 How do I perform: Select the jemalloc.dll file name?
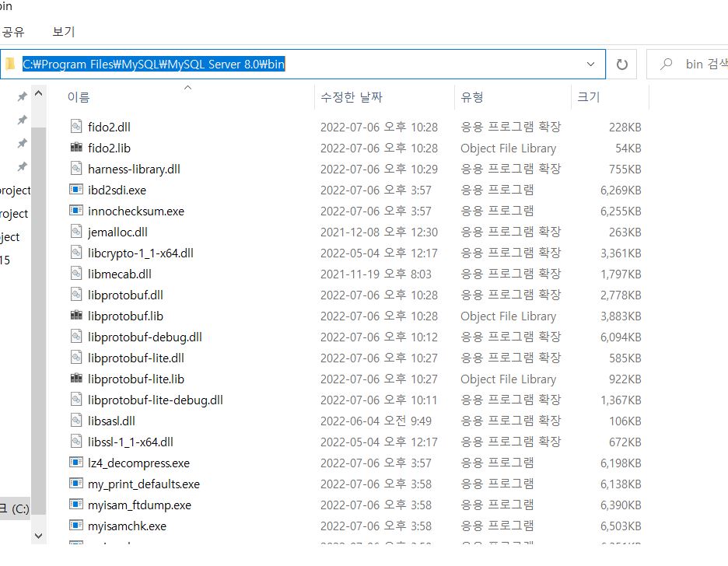[x=117, y=232]
